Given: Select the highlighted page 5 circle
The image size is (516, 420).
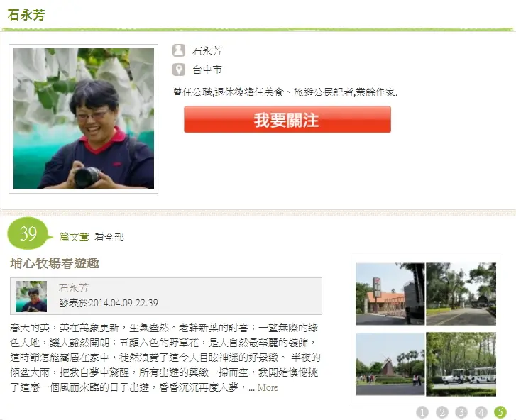Looking at the screenshot, I should [x=500, y=411].
